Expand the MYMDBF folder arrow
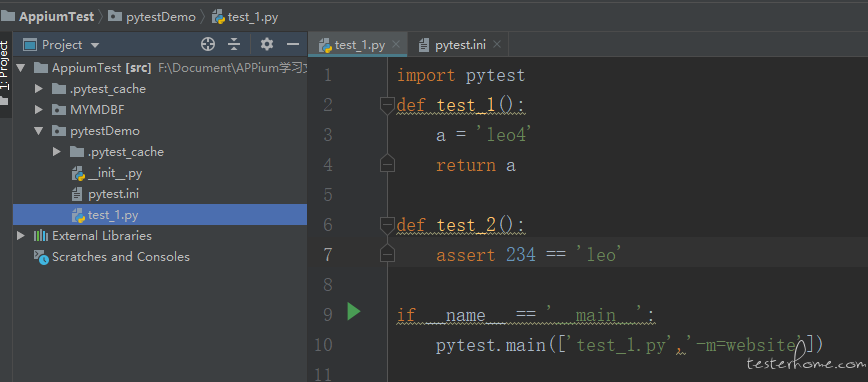 point(38,110)
